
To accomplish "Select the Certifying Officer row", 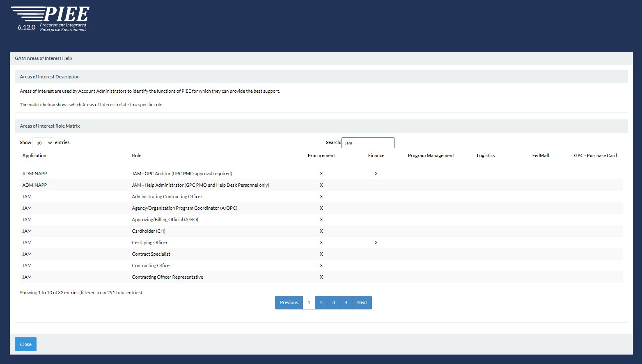I will pyautogui.click(x=150, y=243).
